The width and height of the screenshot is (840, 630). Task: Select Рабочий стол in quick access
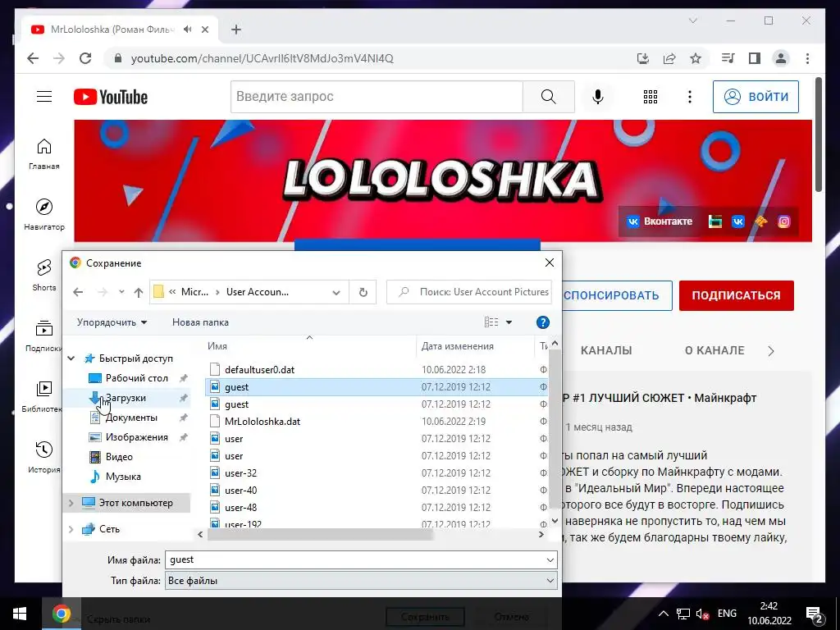pyautogui.click(x=137, y=378)
